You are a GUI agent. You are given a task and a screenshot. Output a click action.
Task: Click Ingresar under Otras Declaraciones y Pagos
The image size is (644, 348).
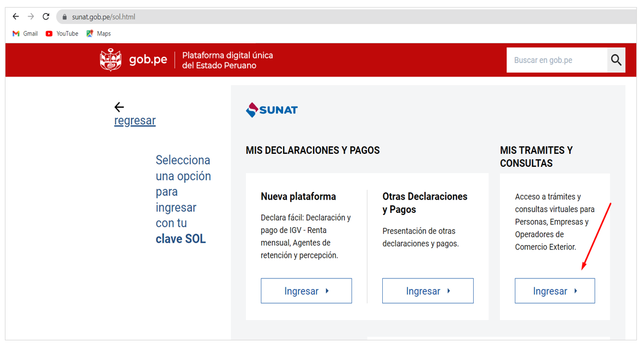click(428, 291)
